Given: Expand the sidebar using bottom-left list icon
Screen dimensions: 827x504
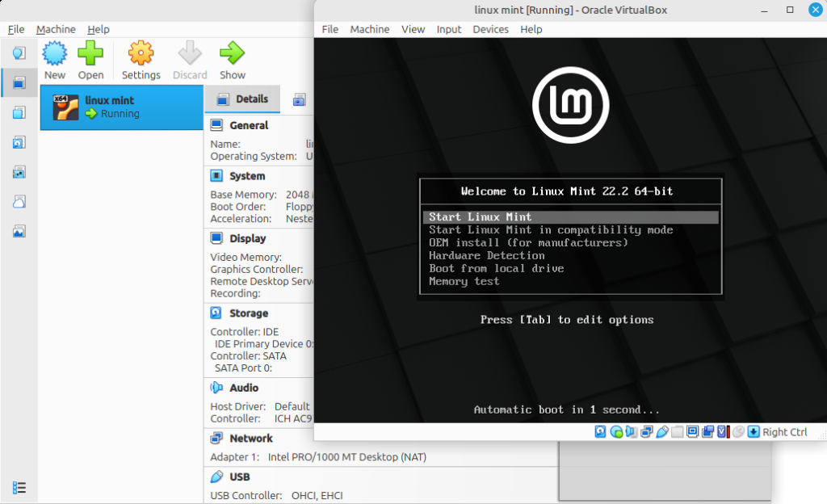Looking at the screenshot, I should click(19, 487).
